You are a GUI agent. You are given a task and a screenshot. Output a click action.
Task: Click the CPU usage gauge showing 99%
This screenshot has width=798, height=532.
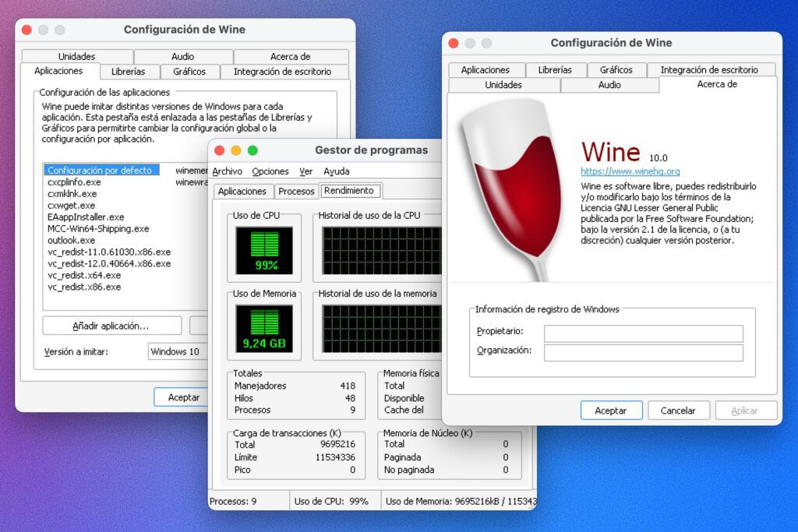[x=265, y=251]
